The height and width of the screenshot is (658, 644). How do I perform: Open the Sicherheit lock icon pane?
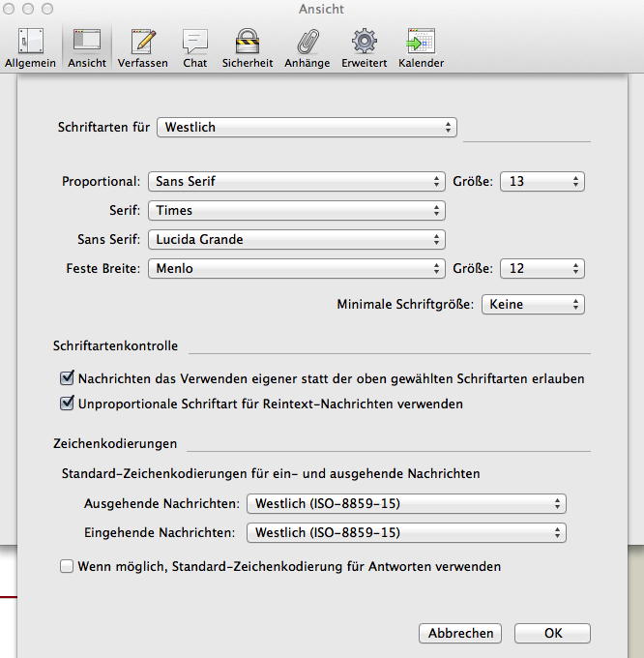click(x=248, y=47)
